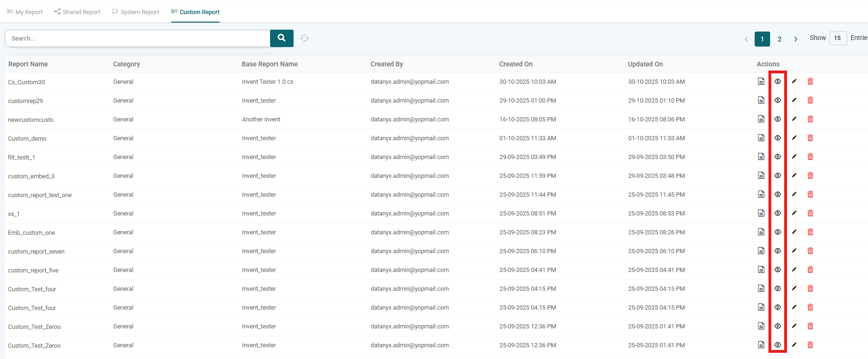Delete the ss_1 report

coord(810,213)
